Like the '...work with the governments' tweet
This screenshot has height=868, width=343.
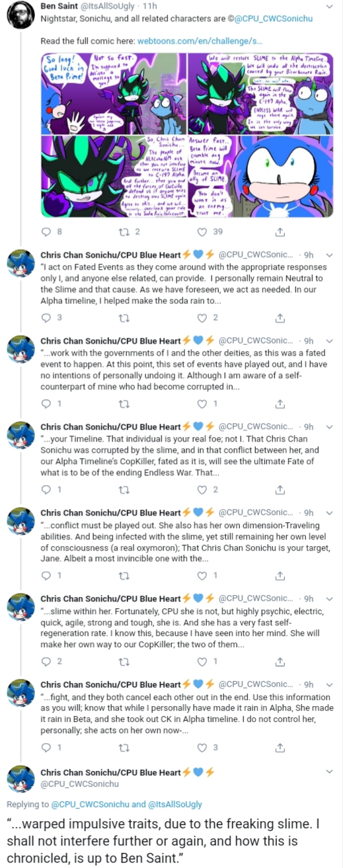202,404
